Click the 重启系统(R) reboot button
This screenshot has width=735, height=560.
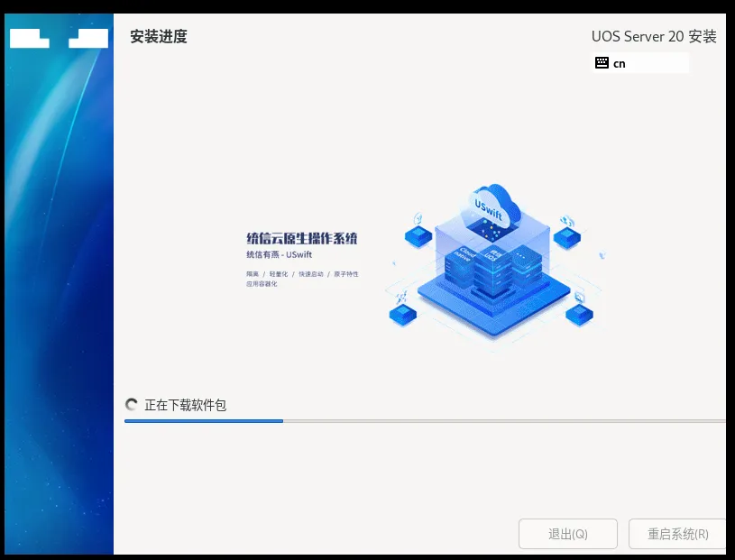pyautogui.click(x=677, y=534)
